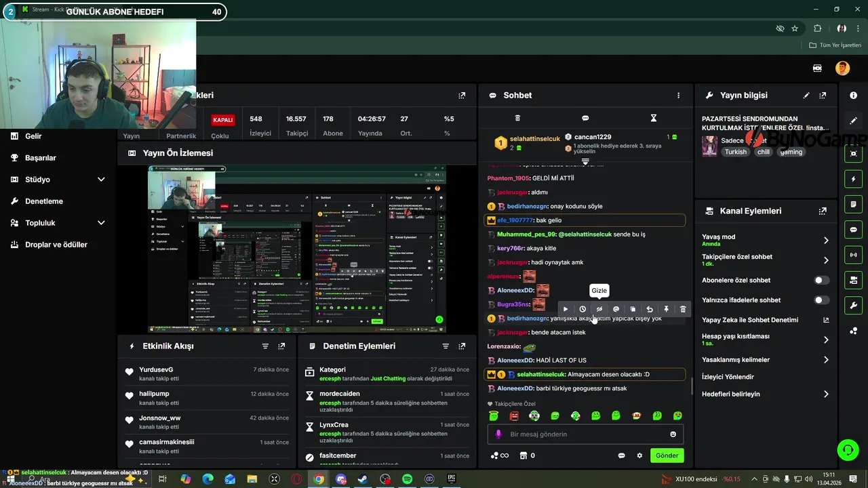Delete message with the toolbar trash icon
This screenshot has height=488, width=868.
[683, 309]
